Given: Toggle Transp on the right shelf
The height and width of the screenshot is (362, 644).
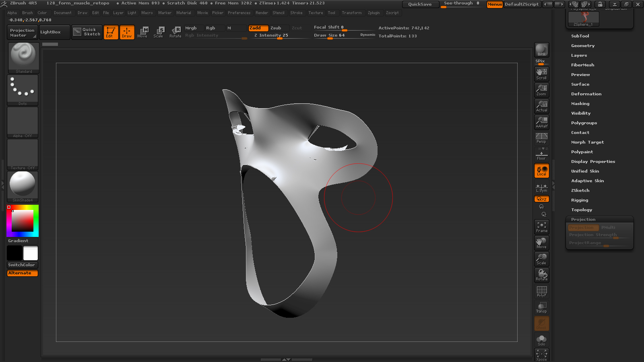Looking at the screenshot, I should tap(541, 307).
